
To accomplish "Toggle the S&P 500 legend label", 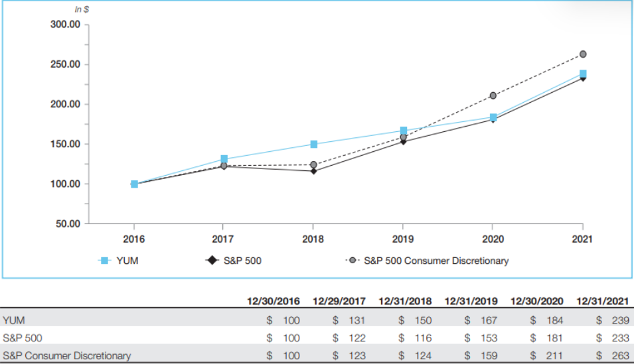I will 243,261.
